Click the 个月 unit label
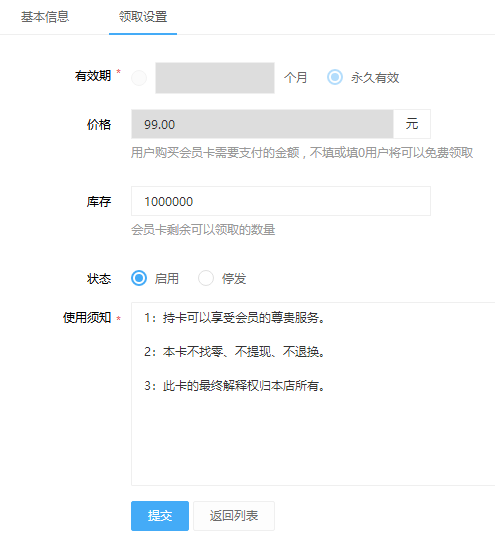 (295, 78)
